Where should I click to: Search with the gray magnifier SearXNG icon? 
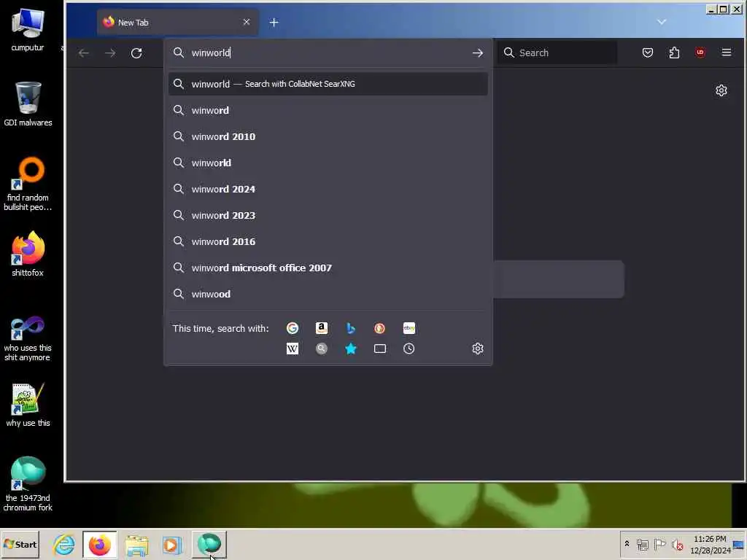click(322, 349)
